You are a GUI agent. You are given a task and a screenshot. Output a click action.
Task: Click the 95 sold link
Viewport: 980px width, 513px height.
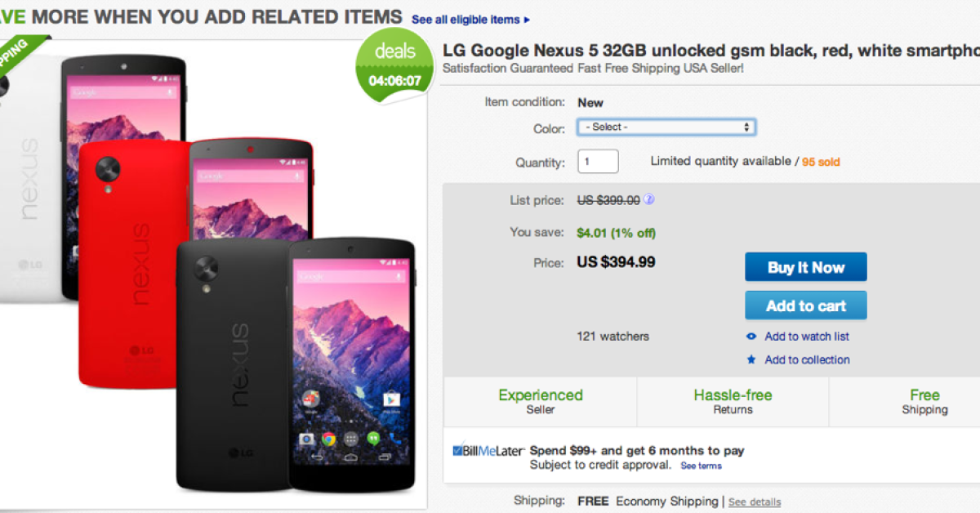coord(821,162)
